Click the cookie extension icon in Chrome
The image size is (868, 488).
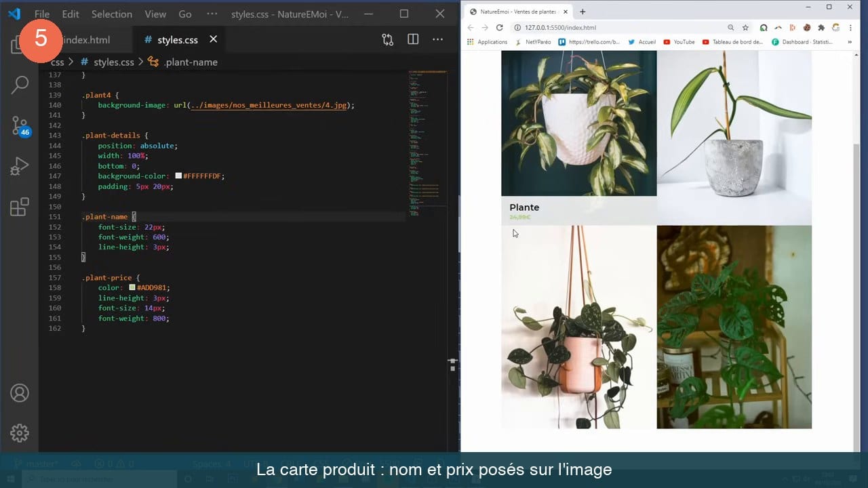point(807,28)
